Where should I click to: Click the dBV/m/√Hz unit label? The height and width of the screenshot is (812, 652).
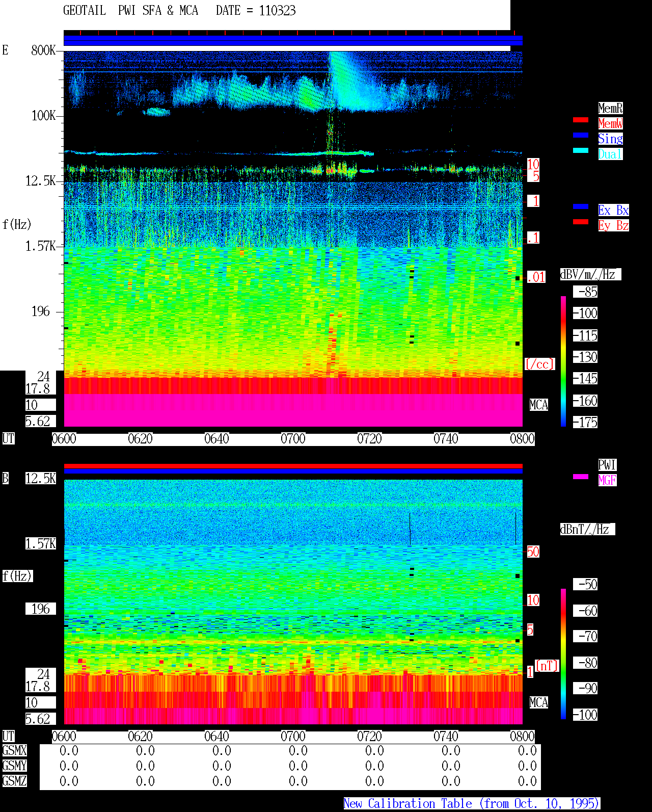(590, 274)
